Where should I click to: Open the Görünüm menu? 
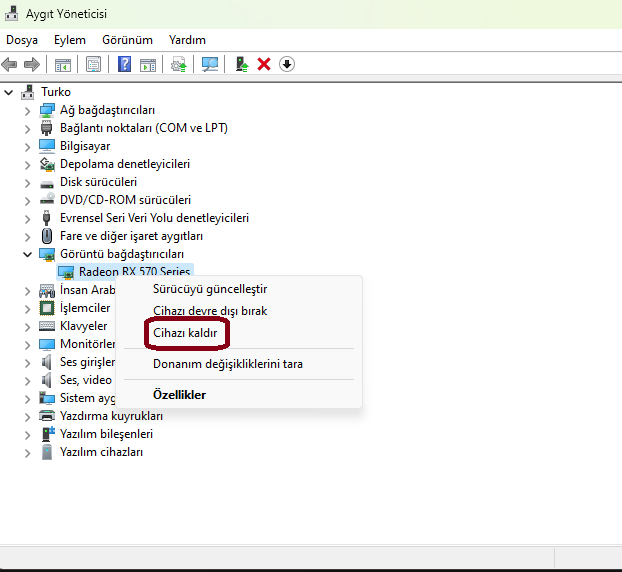pos(127,40)
